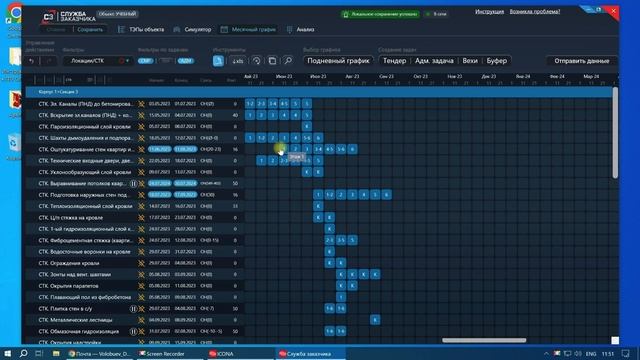Open the Симулятор tab
The width and height of the screenshot is (640, 360).
193,29
